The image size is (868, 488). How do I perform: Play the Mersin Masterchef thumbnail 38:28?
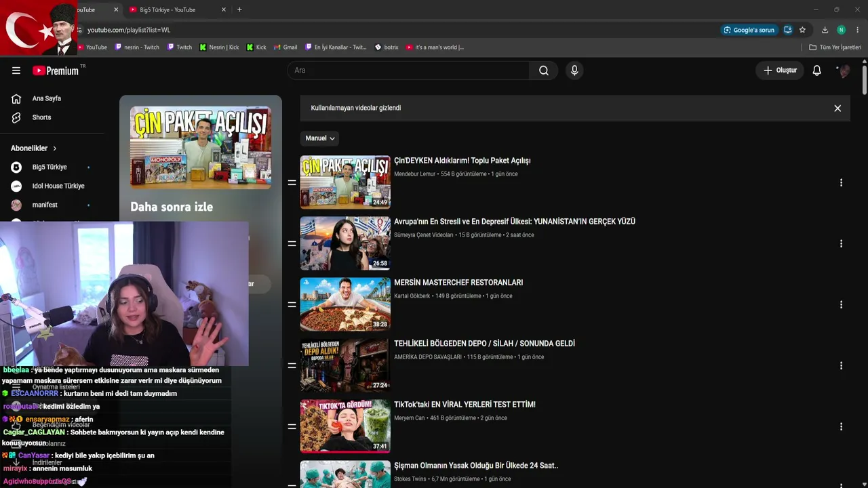(x=345, y=304)
